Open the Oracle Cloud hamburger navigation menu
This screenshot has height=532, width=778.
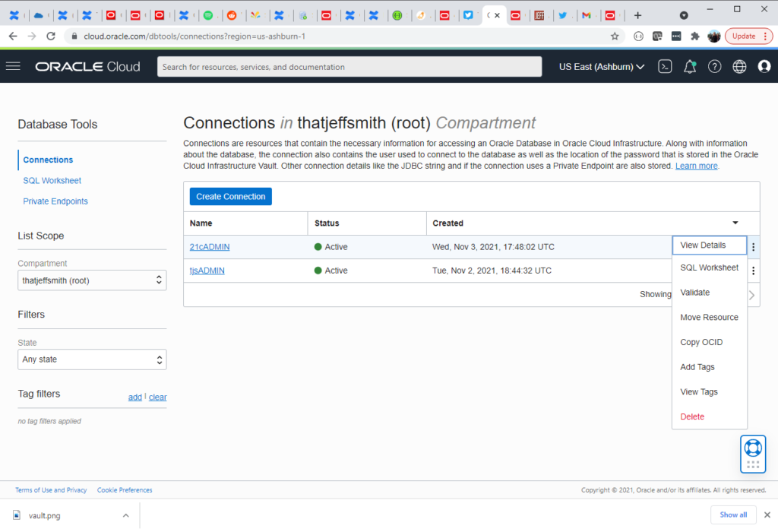(13, 67)
